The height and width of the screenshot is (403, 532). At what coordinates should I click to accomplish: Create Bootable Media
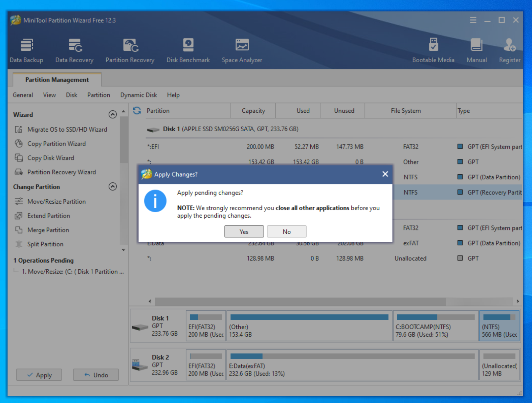pyautogui.click(x=433, y=50)
